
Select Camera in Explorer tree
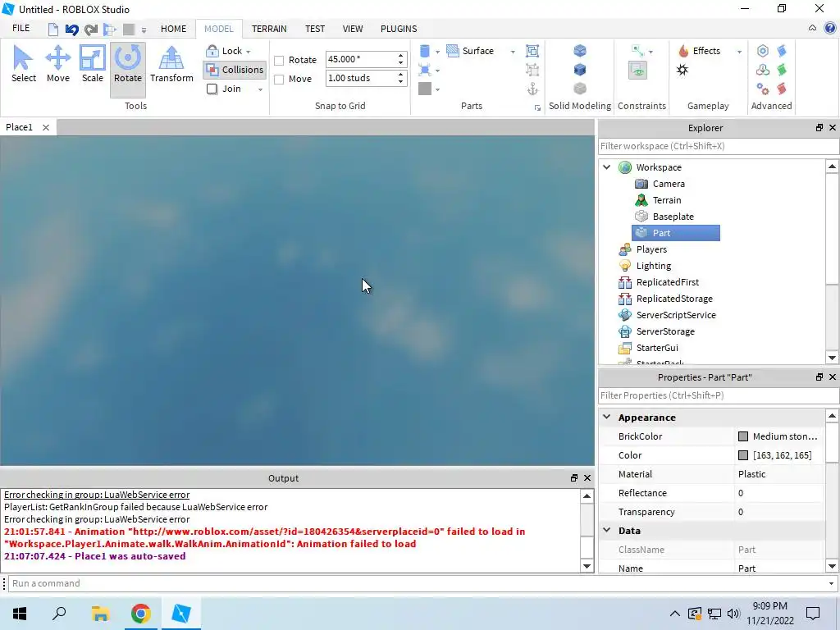669,184
